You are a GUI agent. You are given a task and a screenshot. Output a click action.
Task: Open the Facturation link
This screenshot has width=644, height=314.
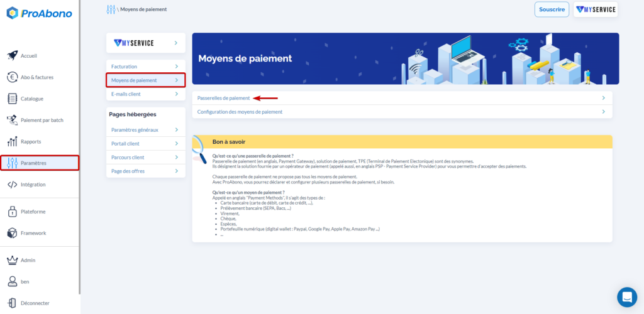(x=124, y=67)
